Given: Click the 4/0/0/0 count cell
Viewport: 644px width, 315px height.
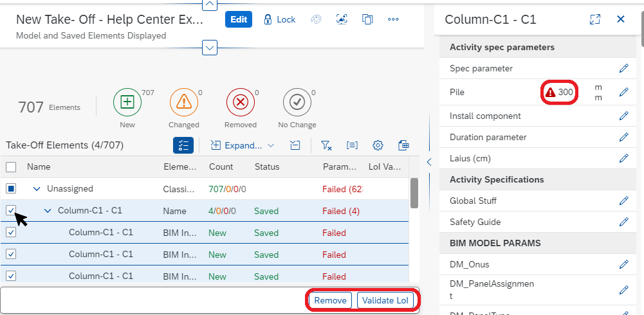Looking at the screenshot, I should click(222, 211).
